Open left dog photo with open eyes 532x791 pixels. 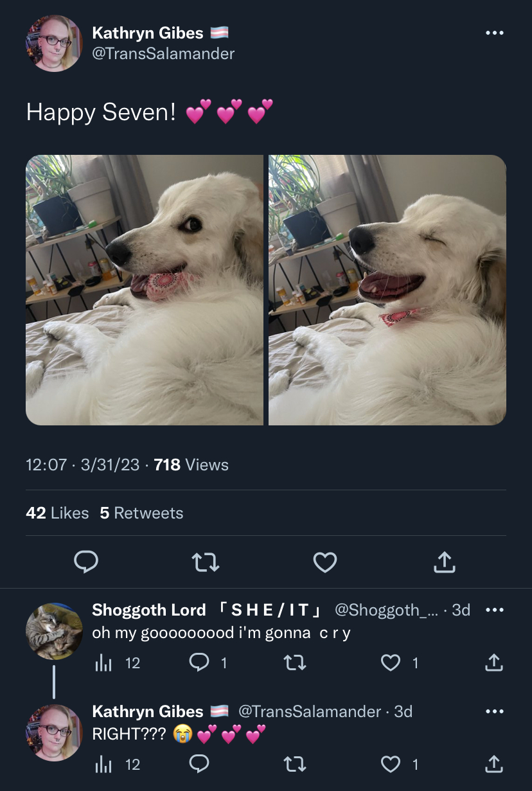[145, 290]
